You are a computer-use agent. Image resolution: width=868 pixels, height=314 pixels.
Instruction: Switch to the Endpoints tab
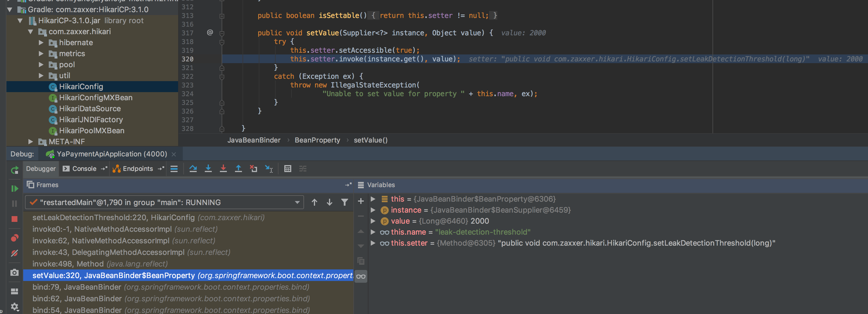(x=138, y=169)
